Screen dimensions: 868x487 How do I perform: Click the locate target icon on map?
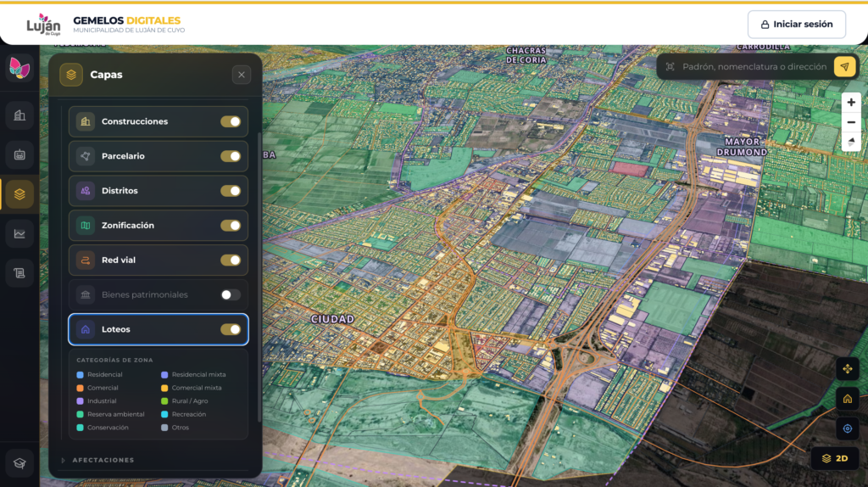(847, 428)
